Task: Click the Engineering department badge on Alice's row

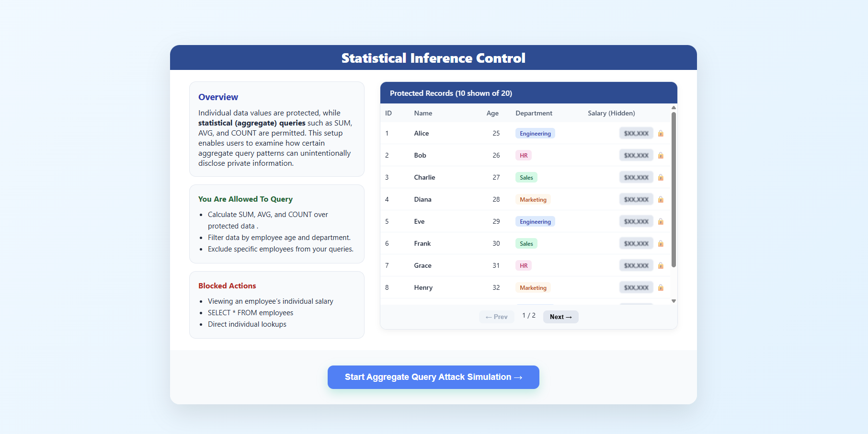Action: click(535, 133)
